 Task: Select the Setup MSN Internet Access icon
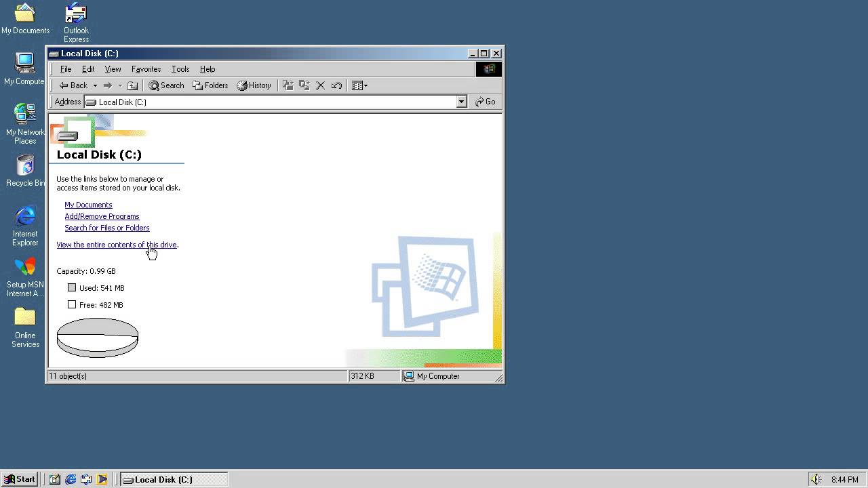[25, 277]
